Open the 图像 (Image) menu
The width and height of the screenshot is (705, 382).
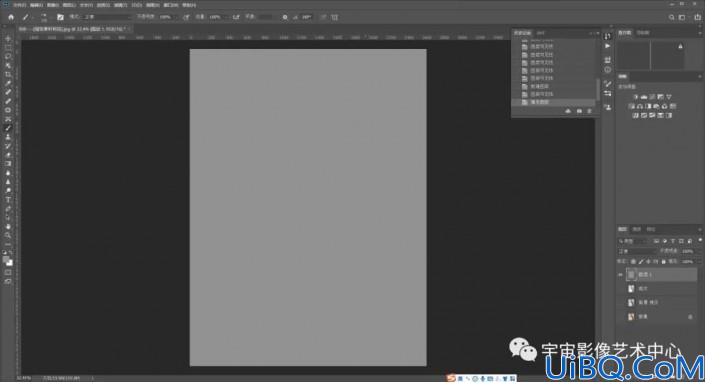(x=53, y=5)
